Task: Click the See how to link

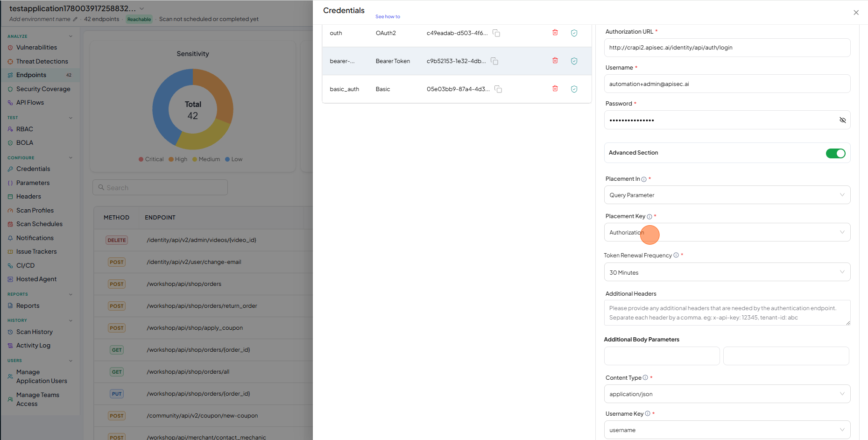Action: [x=388, y=17]
